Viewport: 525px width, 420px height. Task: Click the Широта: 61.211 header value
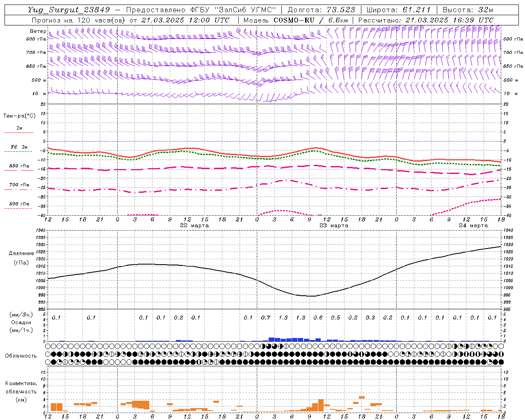pyautogui.click(x=398, y=10)
